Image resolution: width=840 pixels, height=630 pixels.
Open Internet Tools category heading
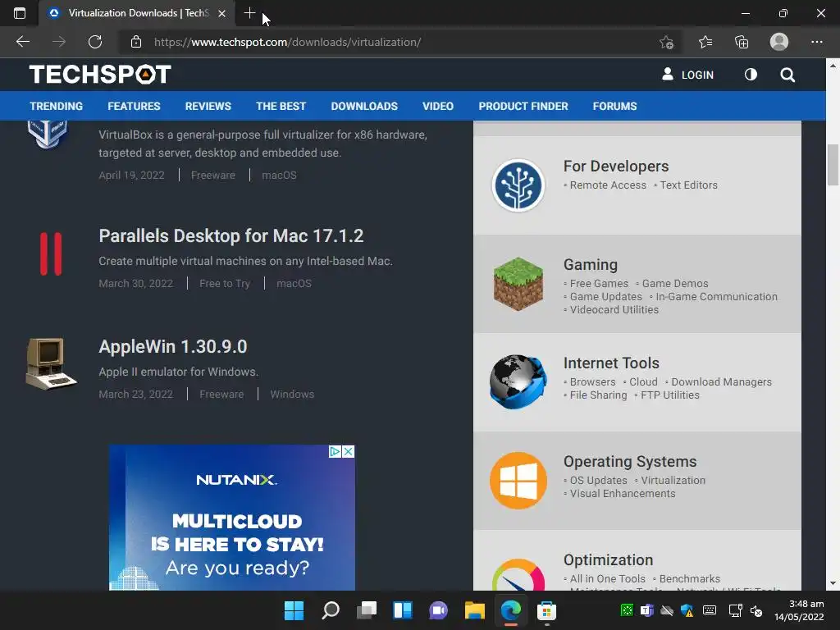coord(611,363)
